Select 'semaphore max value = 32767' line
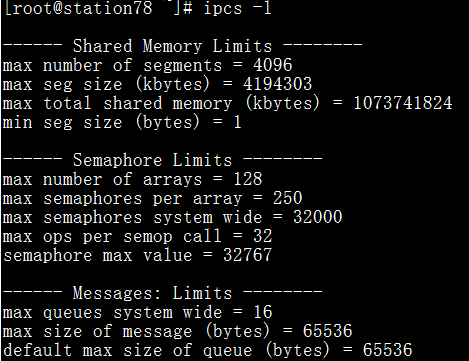Image resolution: width=469 pixels, height=361 pixels. point(137,255)
